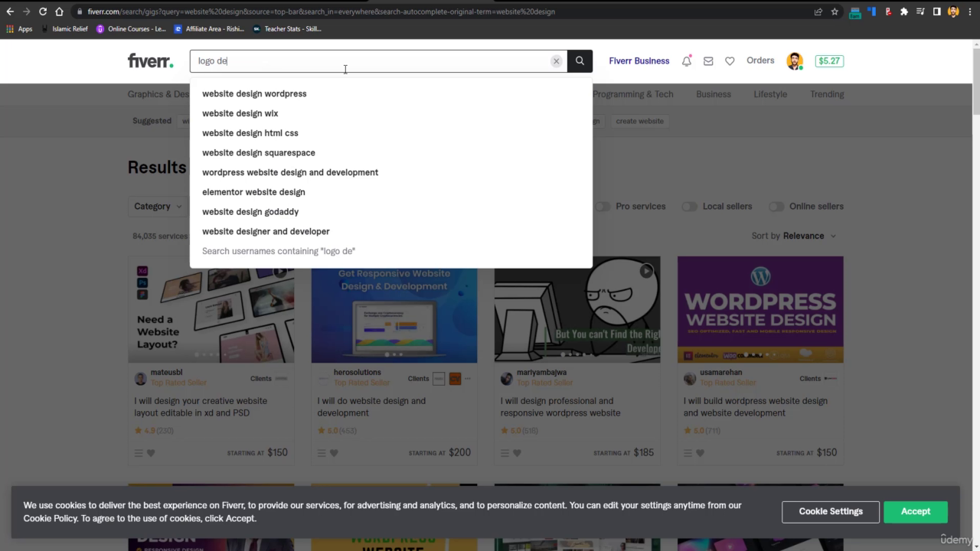Open list menu icon on mariyambajwa gig
The image size is (980, 551).
tap(505, 453)
